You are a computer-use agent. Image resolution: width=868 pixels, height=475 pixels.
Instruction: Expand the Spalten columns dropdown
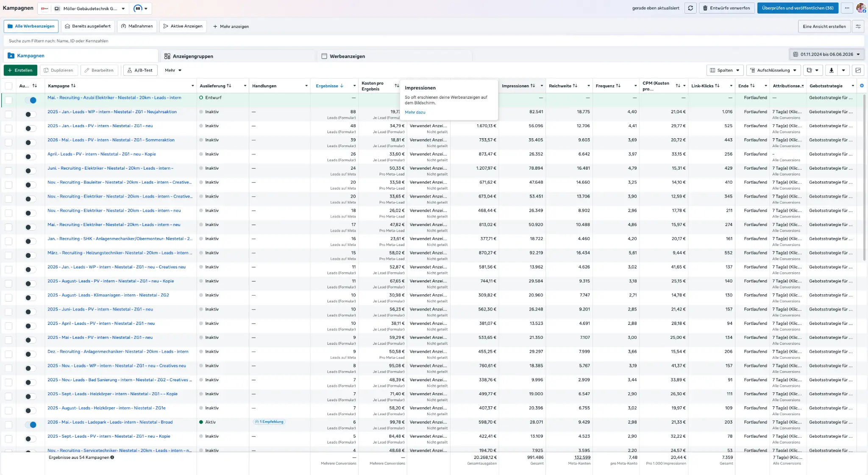725,70
